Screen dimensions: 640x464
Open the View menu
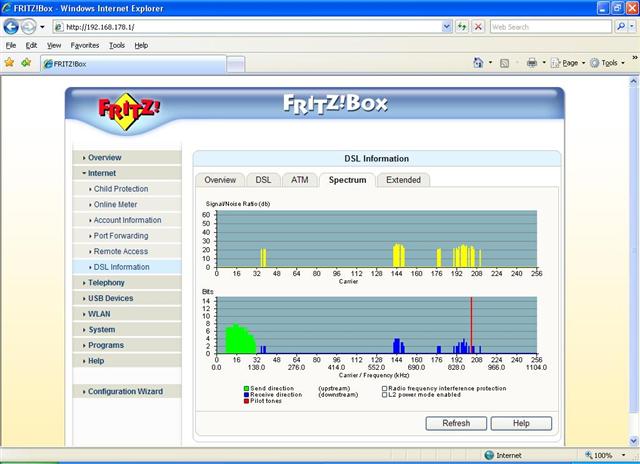coord(54,45)
